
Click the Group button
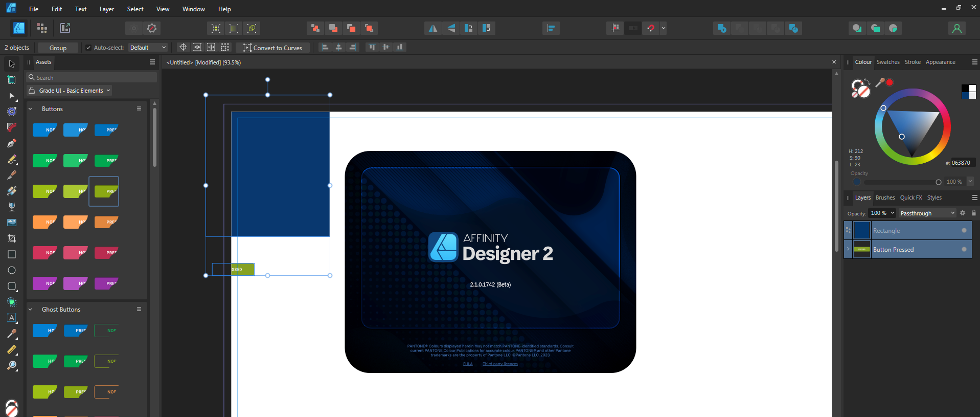coord(58,48)
